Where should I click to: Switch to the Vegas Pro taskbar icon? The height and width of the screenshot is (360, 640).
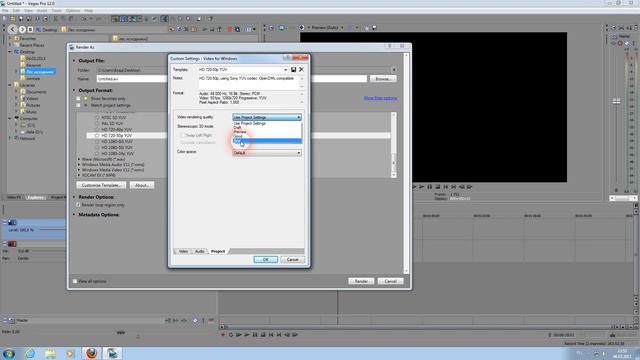coord(112,353)
